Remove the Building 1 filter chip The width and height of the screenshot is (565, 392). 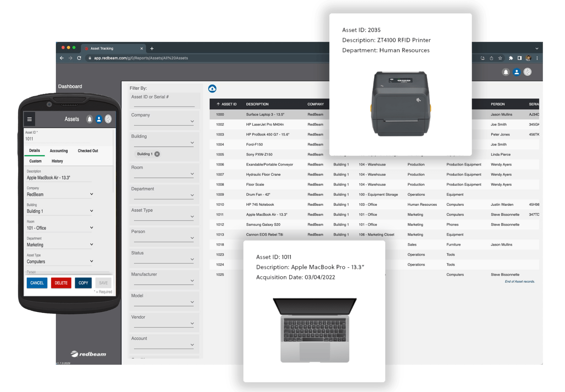tap(157, 154)
